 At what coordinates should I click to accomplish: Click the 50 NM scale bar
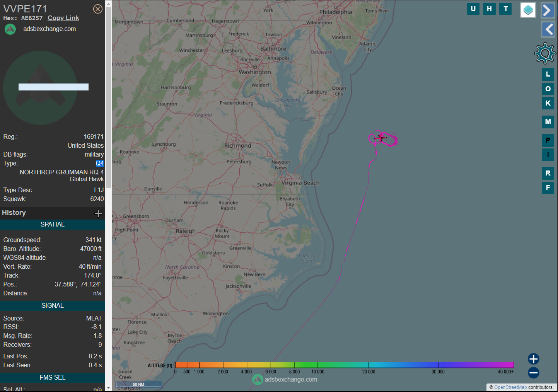[x=138, y=384]
